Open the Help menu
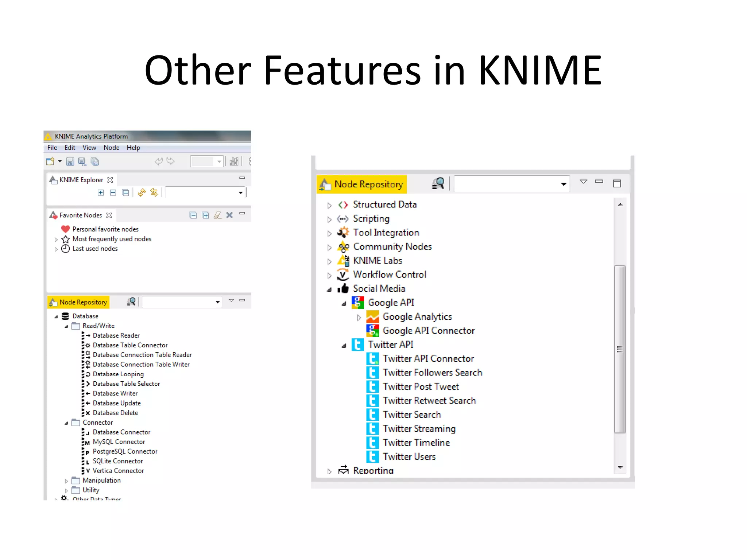 click(x=133, y=148)
